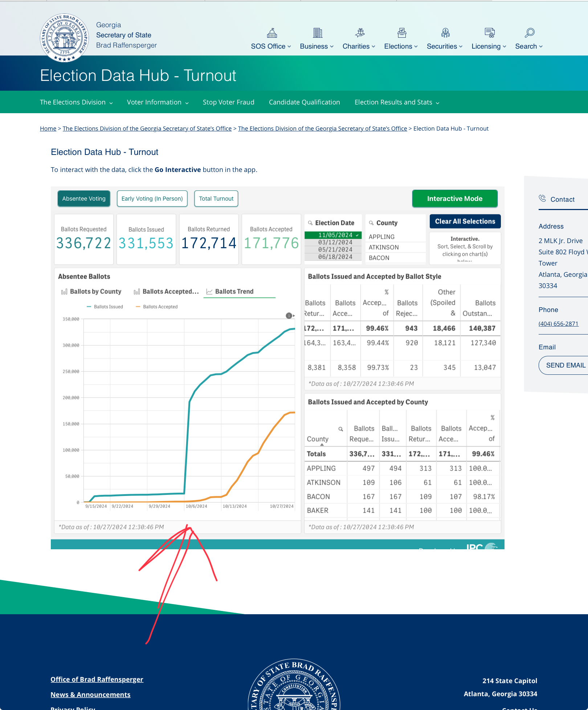588x710 pixels.
Task: Click the Ballots Accepted 171,776 card
Action: coord(271,239)
